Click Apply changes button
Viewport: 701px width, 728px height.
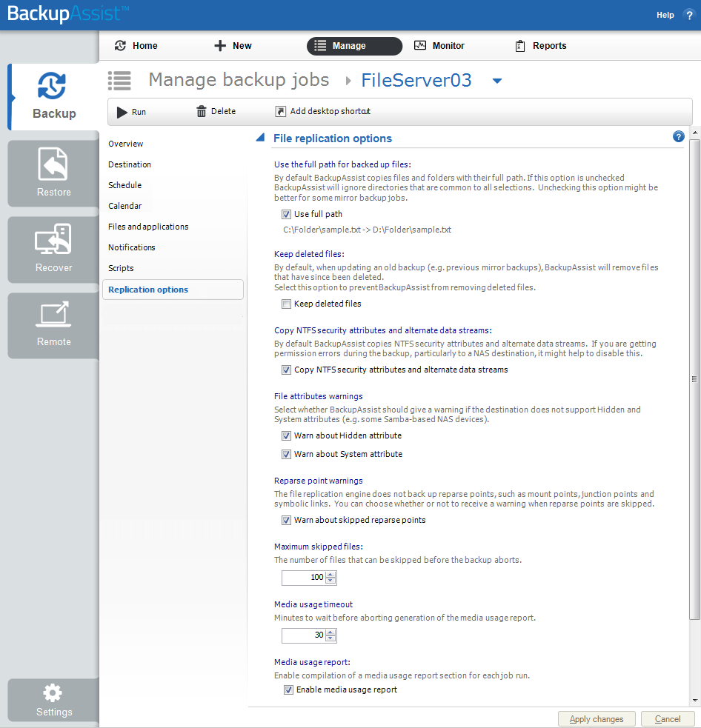pyautogui.click(x=597, y=718)
